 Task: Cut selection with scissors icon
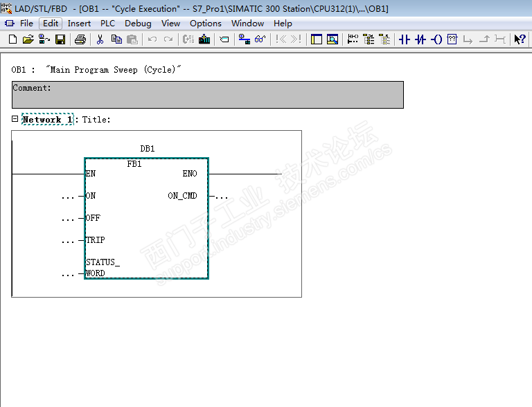[x=100, y=39]
